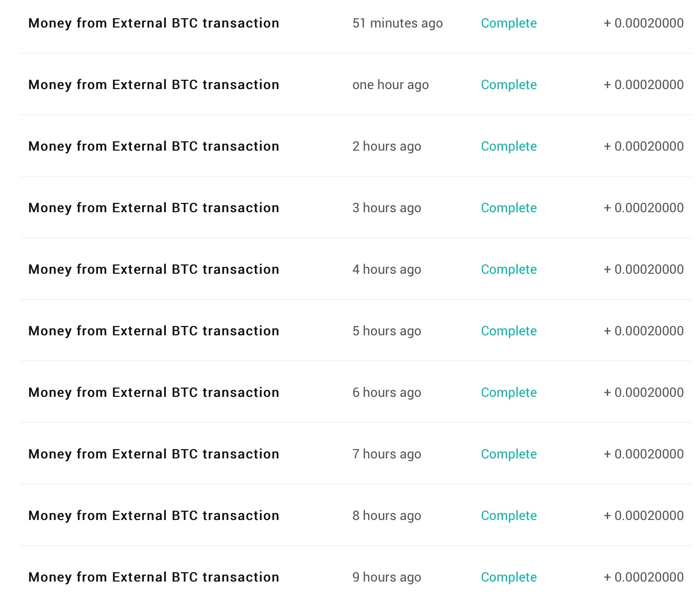Click the Complete status for 51 minutes ago
Viewport: 700px width, 603px height.
[x=508, y=23]
